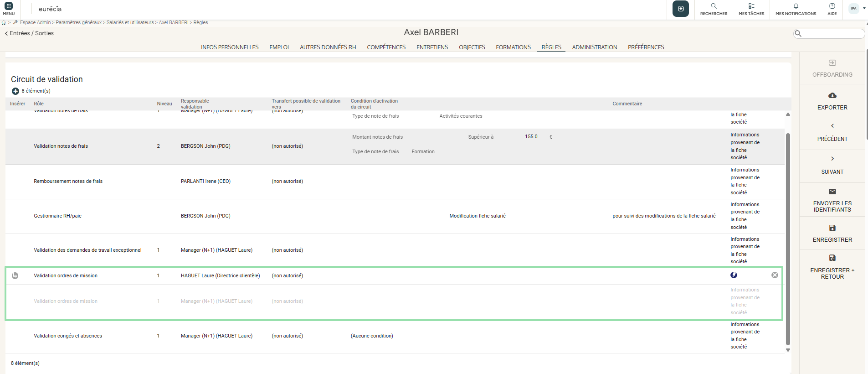Go to Précédent employee chevron

pos(832,126)
